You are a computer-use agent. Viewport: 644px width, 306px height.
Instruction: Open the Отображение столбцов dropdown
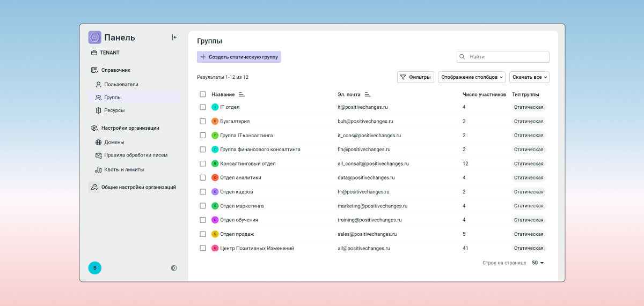[x=472, y=77]
